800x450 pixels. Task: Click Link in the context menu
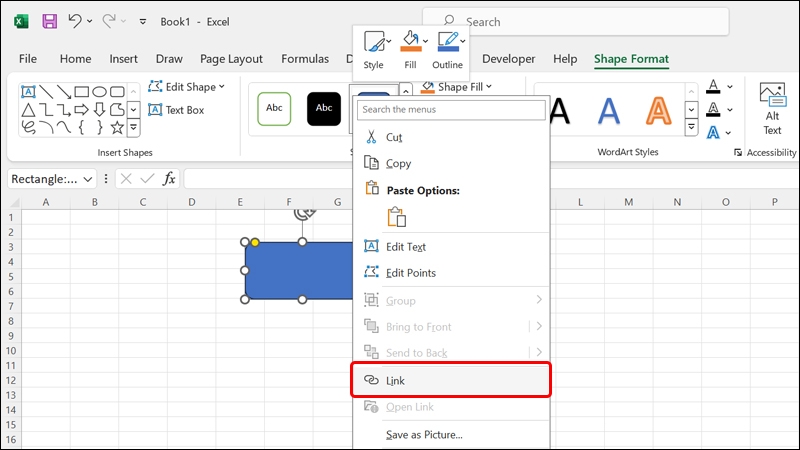click(x=451, y=380)
